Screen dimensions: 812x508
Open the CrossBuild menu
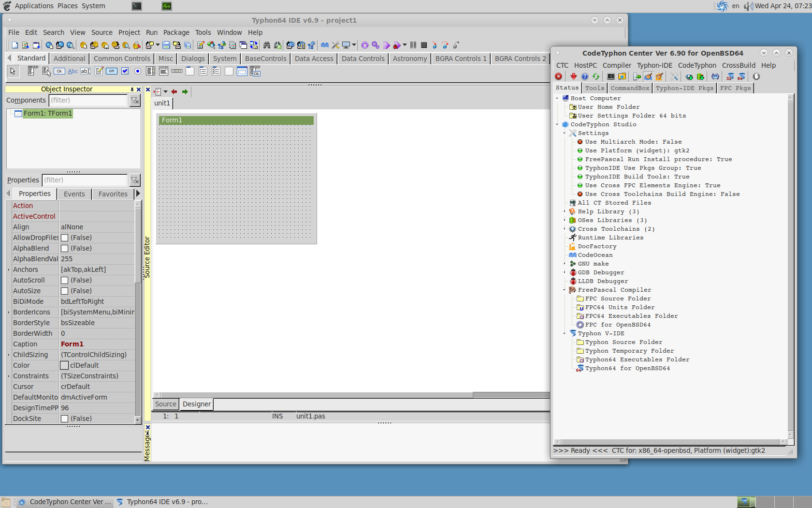coord(739,65)
